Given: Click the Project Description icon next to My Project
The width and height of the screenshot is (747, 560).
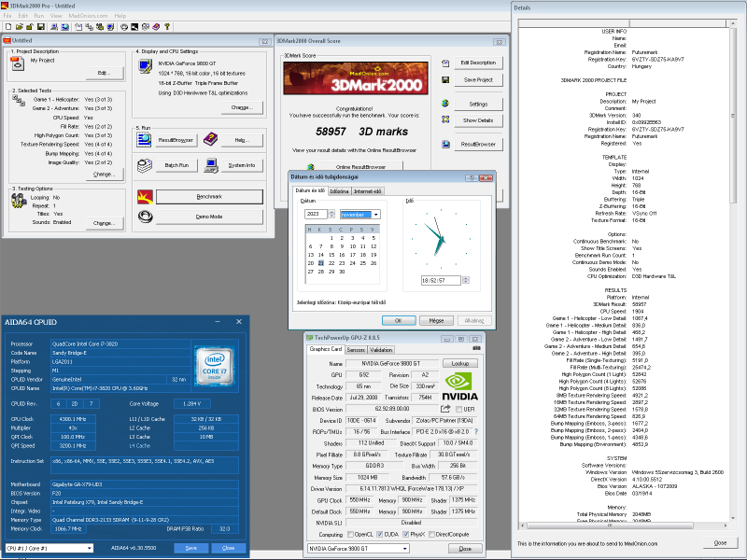Looking at the screenshot, I should (18, 63).
